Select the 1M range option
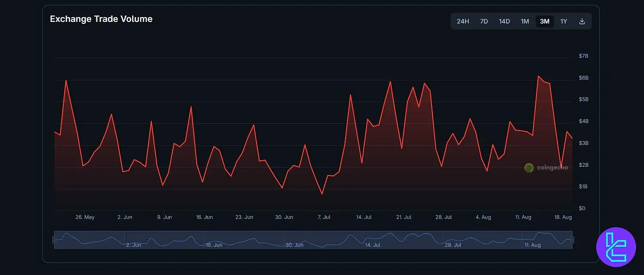Viewport: 644px width, 275px height. pos(525,21)
